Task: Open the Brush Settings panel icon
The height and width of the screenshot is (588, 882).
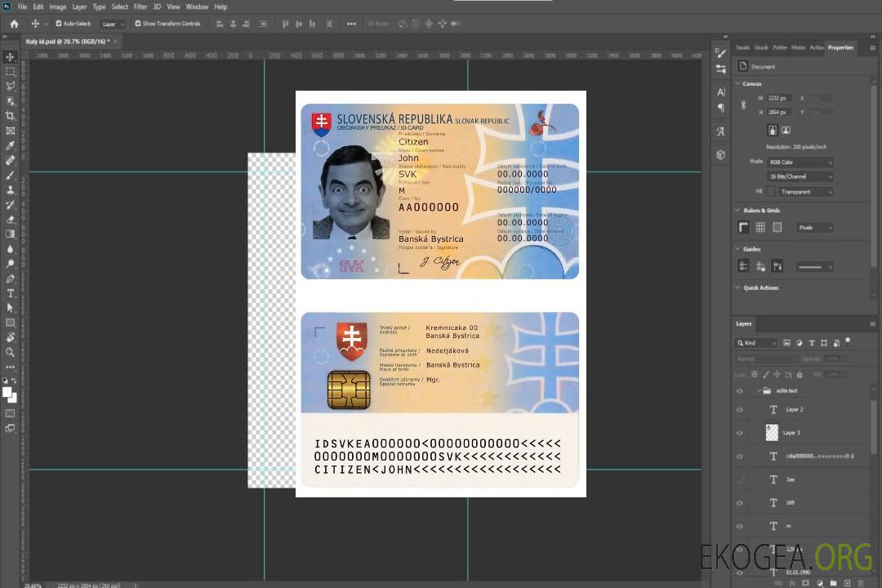Action: click(721, 53)
